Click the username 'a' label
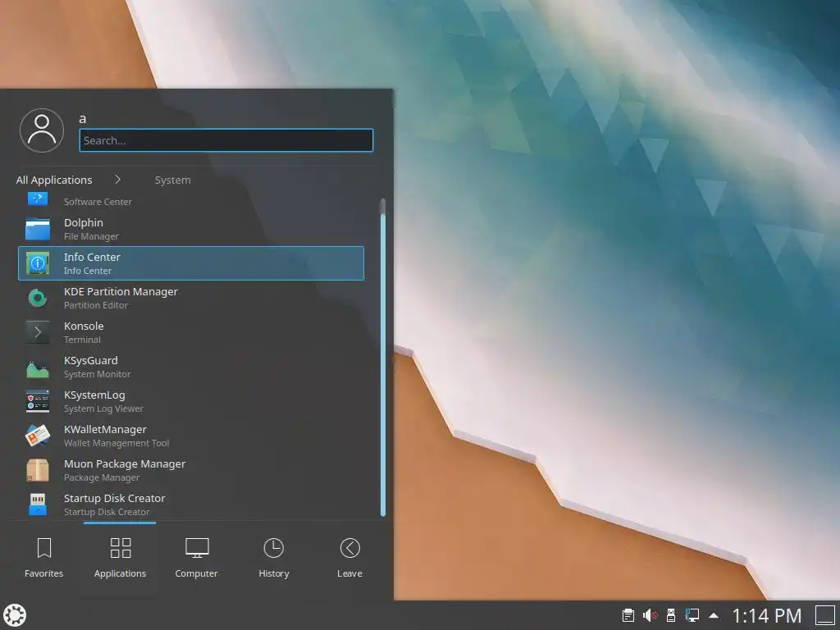The height and width of the screenshot is (630, 840). point(83,119)
